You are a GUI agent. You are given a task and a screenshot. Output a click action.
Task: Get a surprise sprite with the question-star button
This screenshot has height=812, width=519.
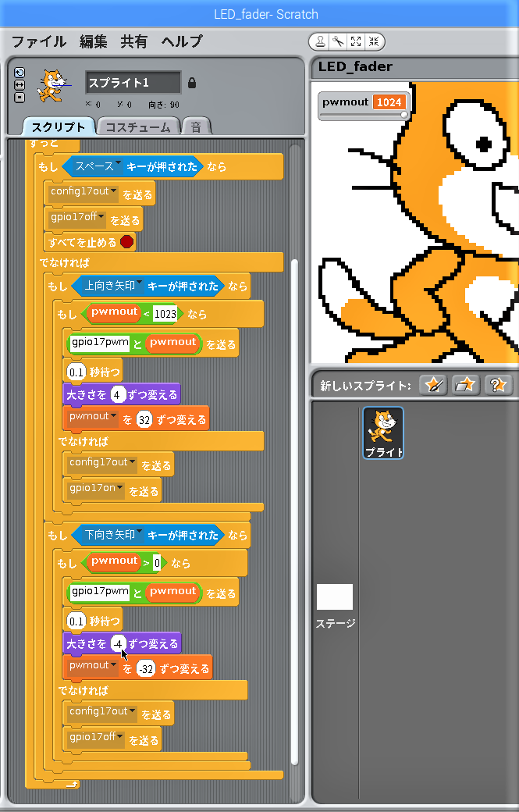[x=498, y=385]
